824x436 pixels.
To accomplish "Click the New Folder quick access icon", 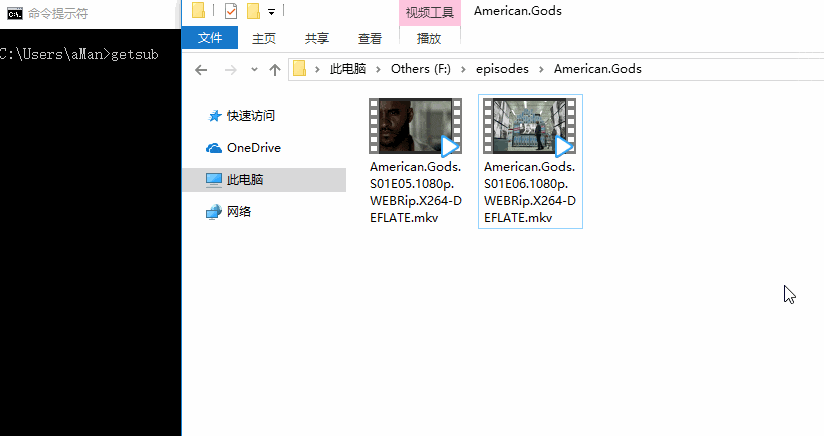I will point(253,11).
